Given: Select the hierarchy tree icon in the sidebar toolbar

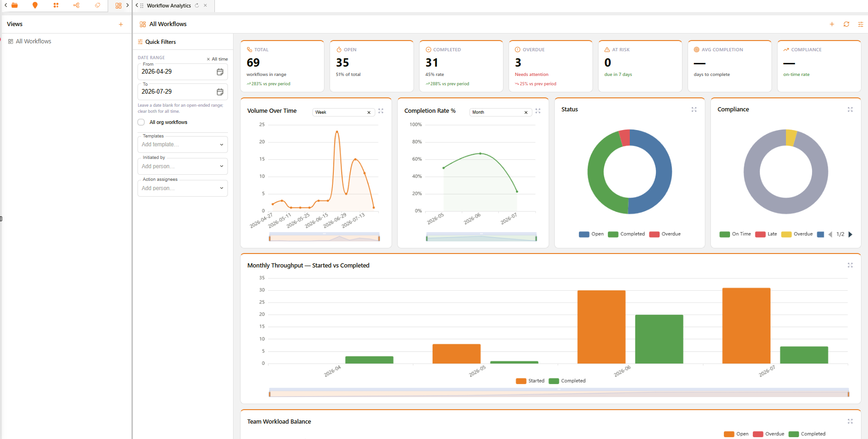Looking at the screenshot, I should point(76,5).
